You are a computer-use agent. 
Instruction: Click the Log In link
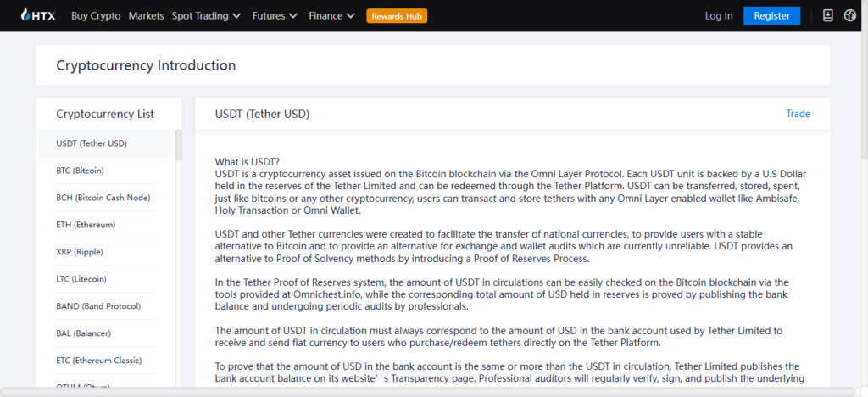point(719,16)
